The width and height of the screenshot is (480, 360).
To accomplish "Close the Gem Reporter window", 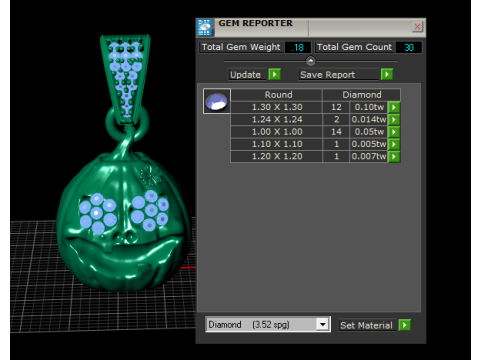I will (x=417, y=27).
